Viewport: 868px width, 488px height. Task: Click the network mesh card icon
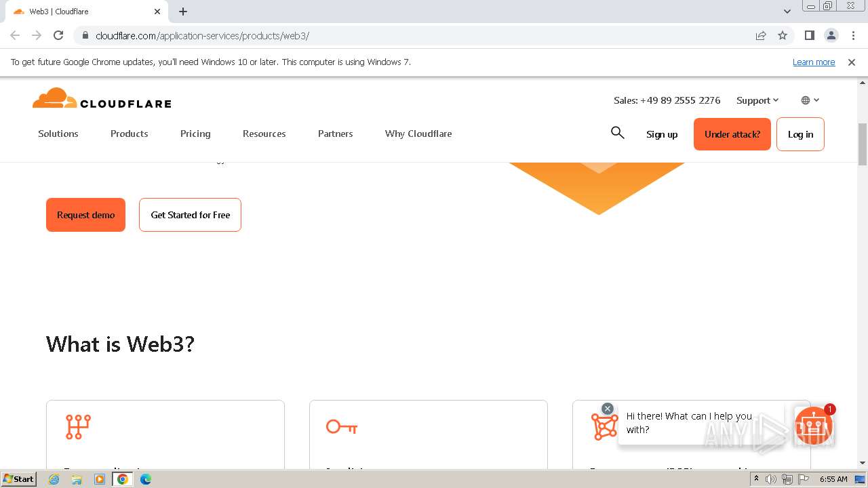tap(604, 427)
